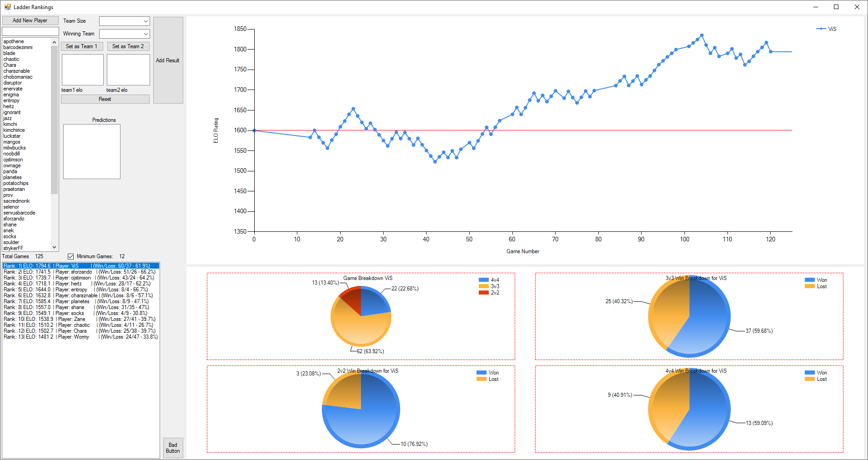This screenshot has height=460, width=868.
Task: Click the Set as Team 1 button
Action: point(82,46)
